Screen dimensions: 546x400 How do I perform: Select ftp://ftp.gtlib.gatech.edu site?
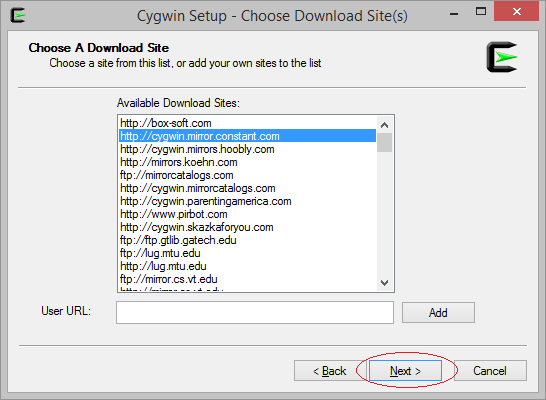(x=247, y=240)
